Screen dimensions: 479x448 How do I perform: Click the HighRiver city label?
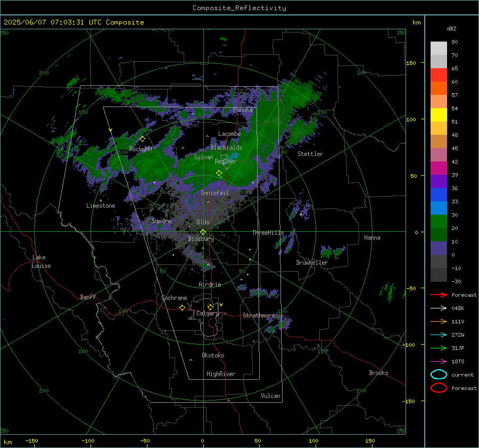coord(221,374)
